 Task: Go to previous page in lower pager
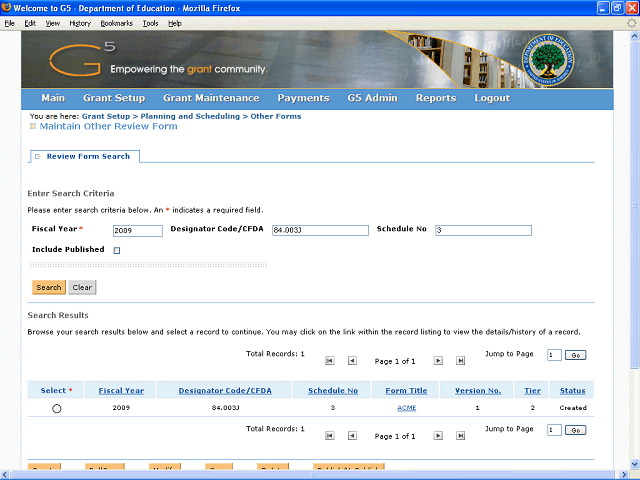coord(352,436)
